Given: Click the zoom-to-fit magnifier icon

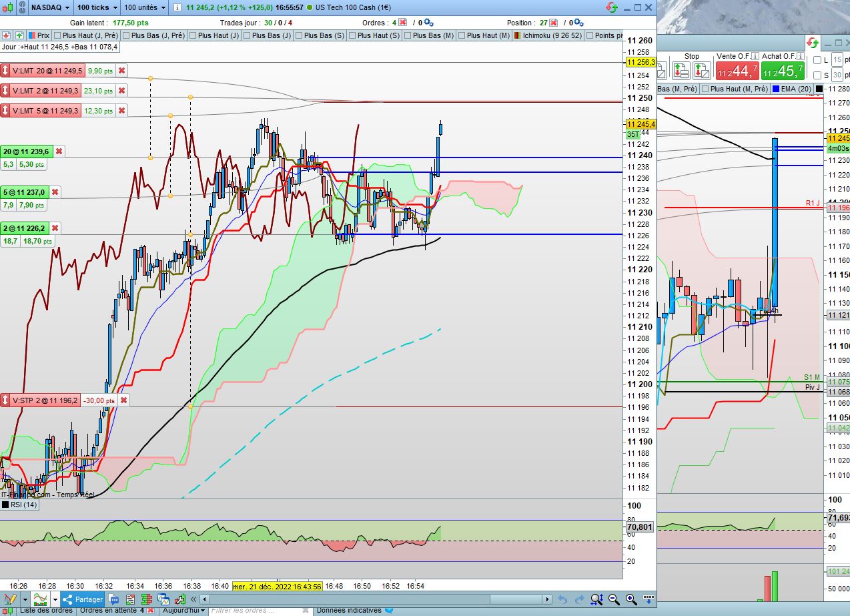Looking at the screenshot, I should tap(596, 599).
